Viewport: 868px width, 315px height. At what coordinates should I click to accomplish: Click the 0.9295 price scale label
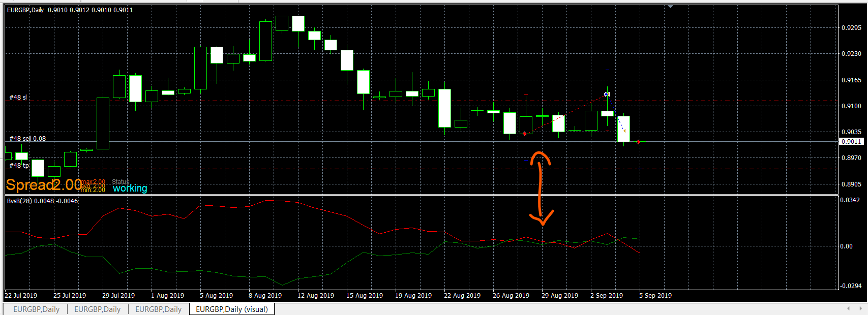click(851, 28)
